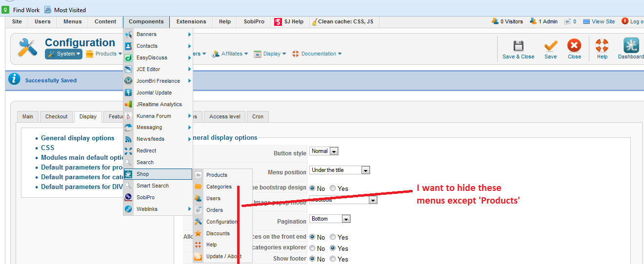Image resolution: width=644 pixels, height=264 pixels.
Task: Click the Messaging icon
Action: tap(128, 128)
